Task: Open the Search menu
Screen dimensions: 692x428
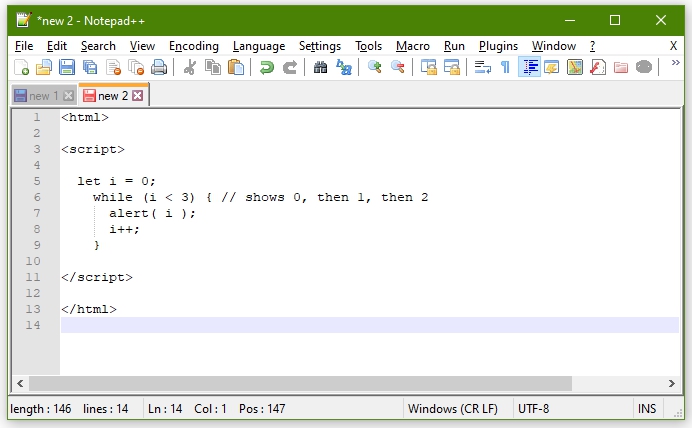Action: (98, 46)
